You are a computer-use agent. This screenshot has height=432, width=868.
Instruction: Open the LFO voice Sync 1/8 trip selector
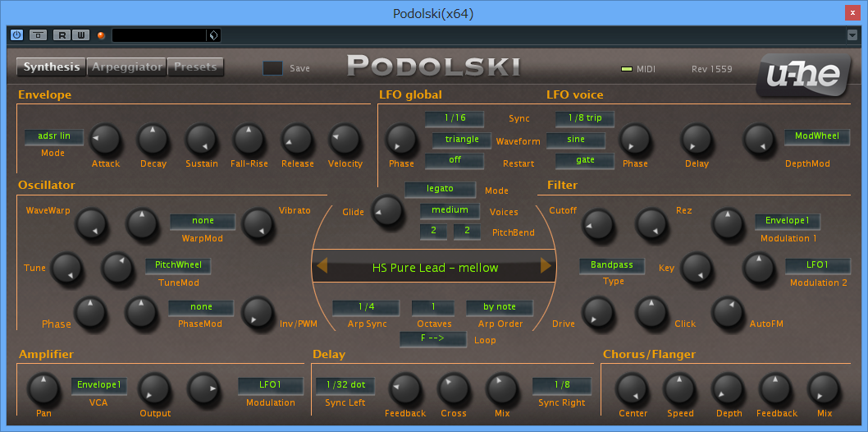click(585, 118)
